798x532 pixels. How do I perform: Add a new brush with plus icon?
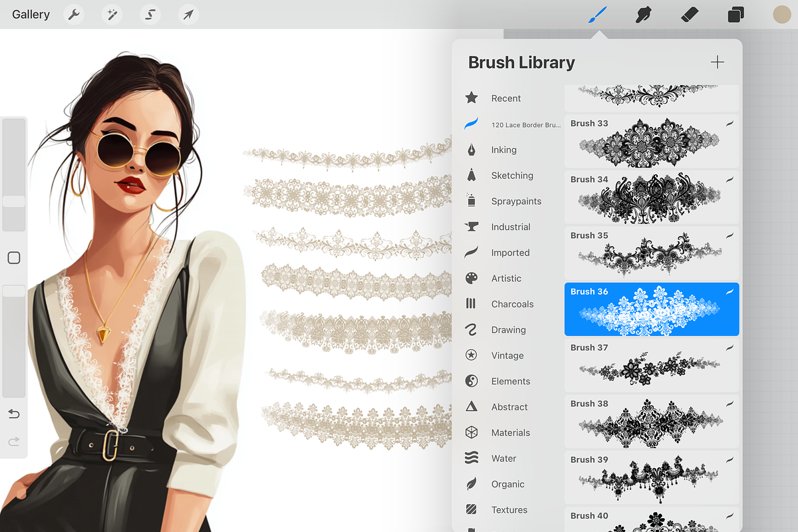[717, 63]
